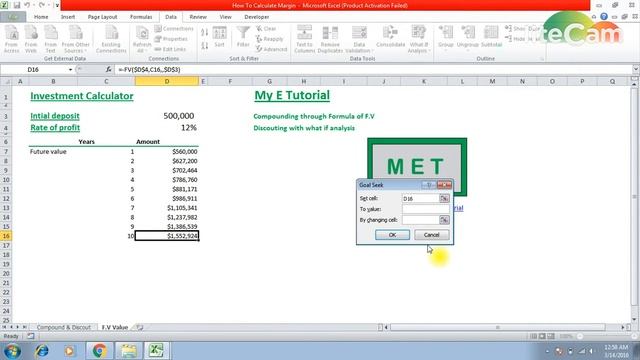Image resolution: width=640 pixels, height=360 pixels.
Task: Switch to the View tab
Action: [225, 17]
